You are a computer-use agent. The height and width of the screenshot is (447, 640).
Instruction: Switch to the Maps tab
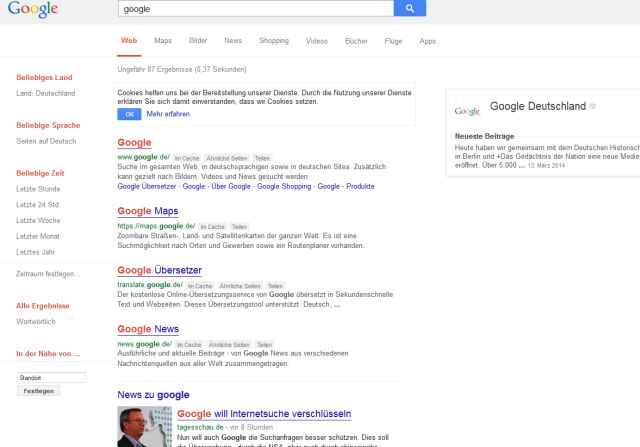click(163, 41)
